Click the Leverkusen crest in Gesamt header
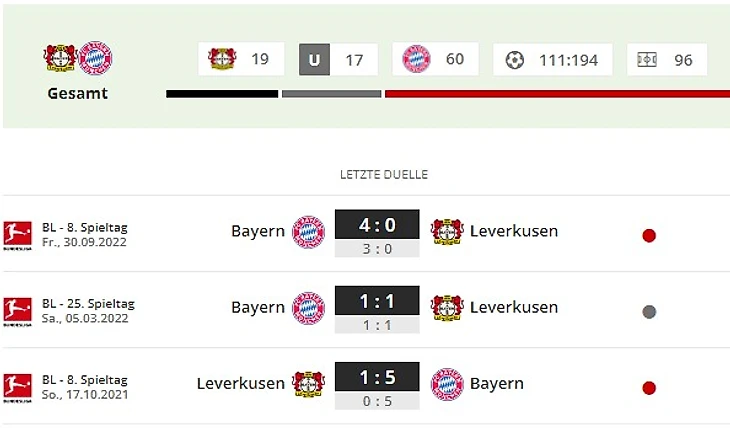This screenshot has width=730, height=428. tap(60, 58)
